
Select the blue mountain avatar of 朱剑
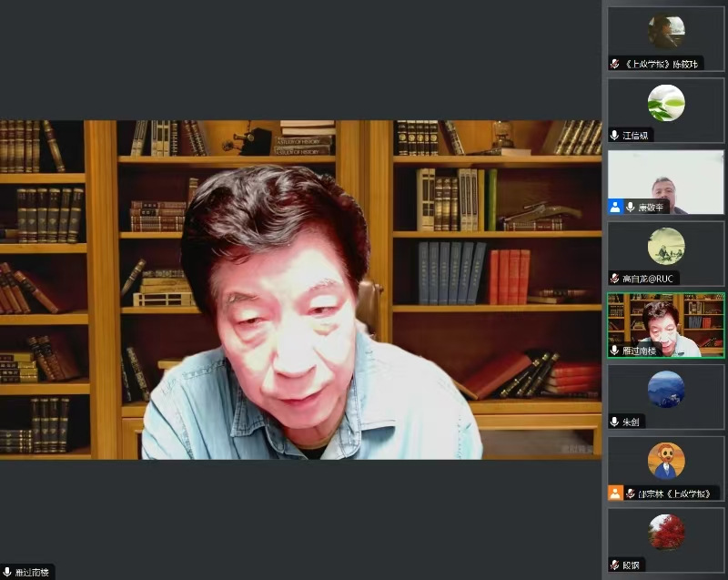click(x=666, y=390)
